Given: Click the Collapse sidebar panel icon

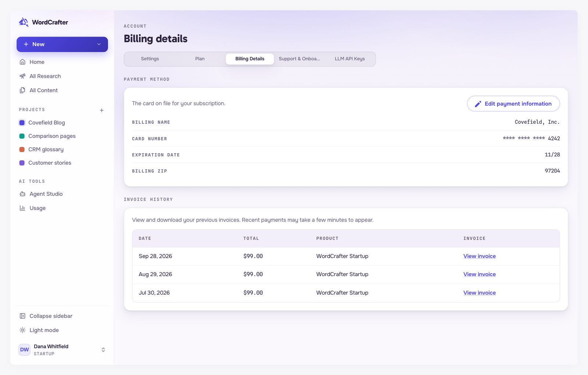Looking at the screenshot, I should tap(22, 316).
